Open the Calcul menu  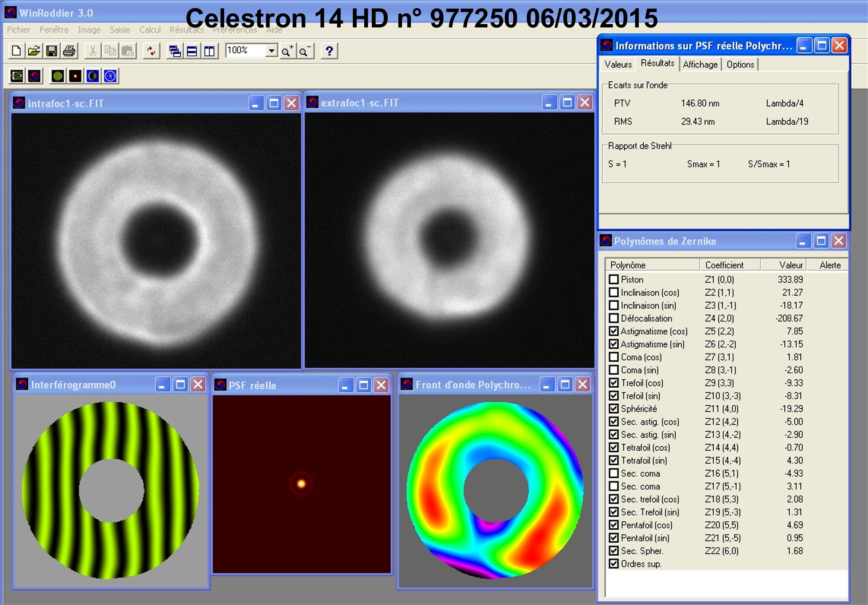pyautogui.click(x=150, y=29)
